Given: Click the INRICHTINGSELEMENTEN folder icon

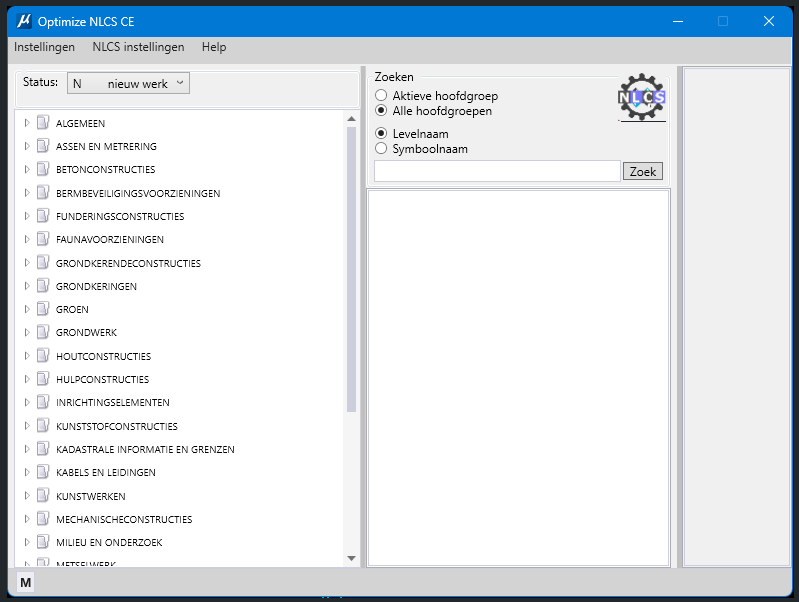Looking at the screenshot, I should 43,402.
